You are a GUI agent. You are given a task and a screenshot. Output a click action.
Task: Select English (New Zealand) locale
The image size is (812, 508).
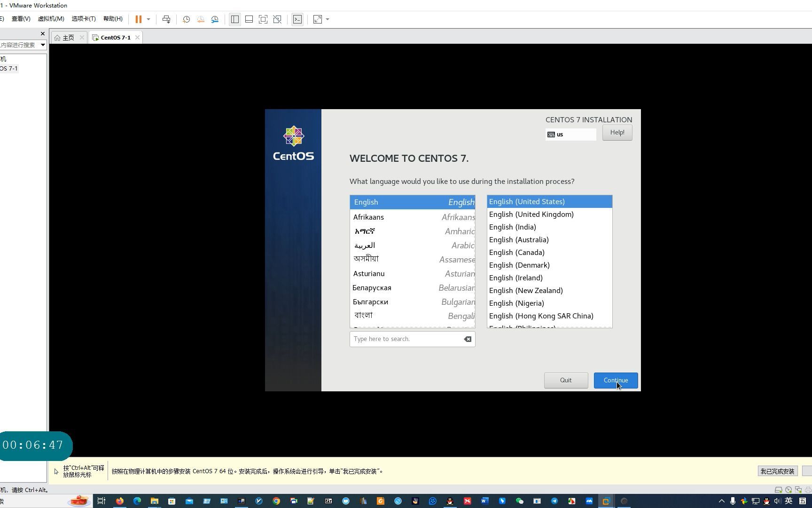(549, 291)
